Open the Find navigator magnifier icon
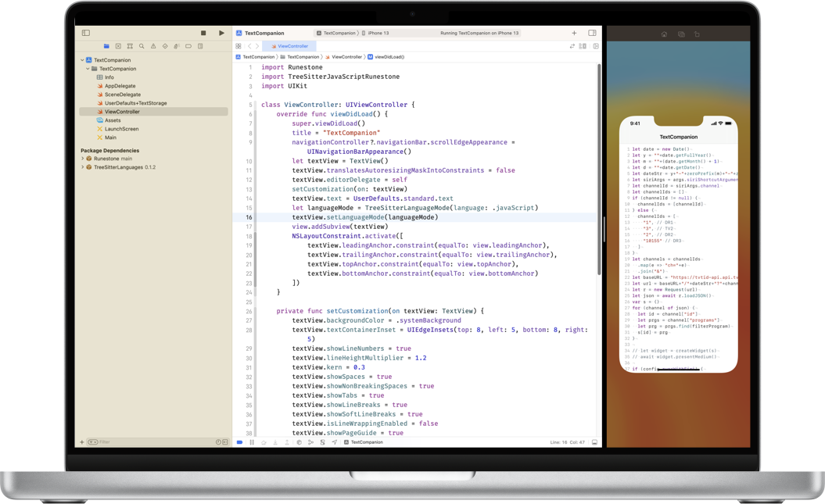 [141, 45]
